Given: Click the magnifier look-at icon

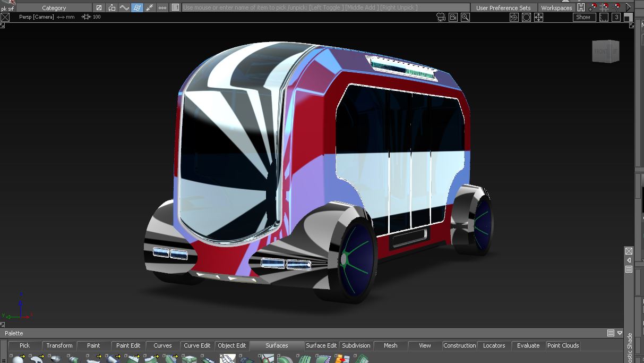Looking at the screenshot, I should pos(465,17).
